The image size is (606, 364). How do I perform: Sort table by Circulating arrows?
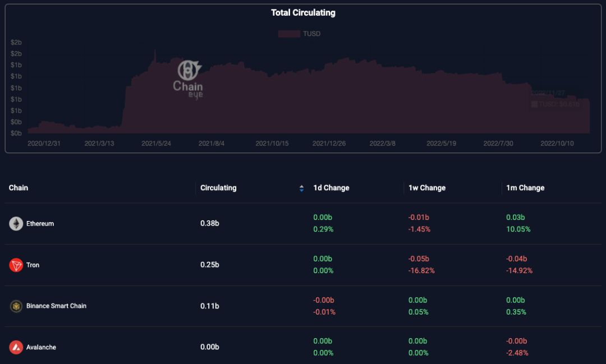point(301,188)
